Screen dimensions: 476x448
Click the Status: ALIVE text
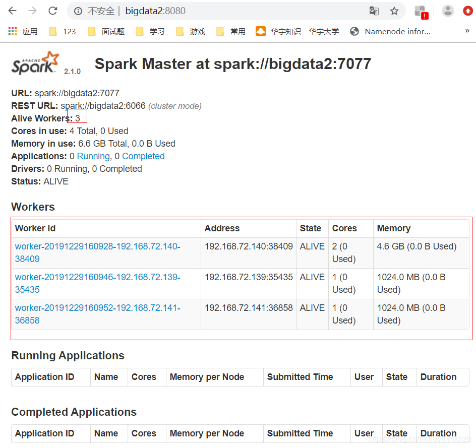(40, 181)
